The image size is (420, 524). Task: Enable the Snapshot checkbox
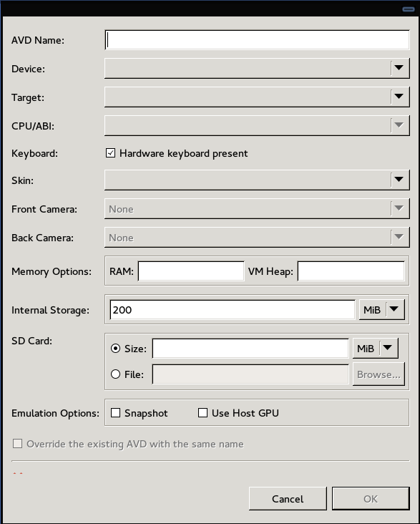(x=116, y=413)
